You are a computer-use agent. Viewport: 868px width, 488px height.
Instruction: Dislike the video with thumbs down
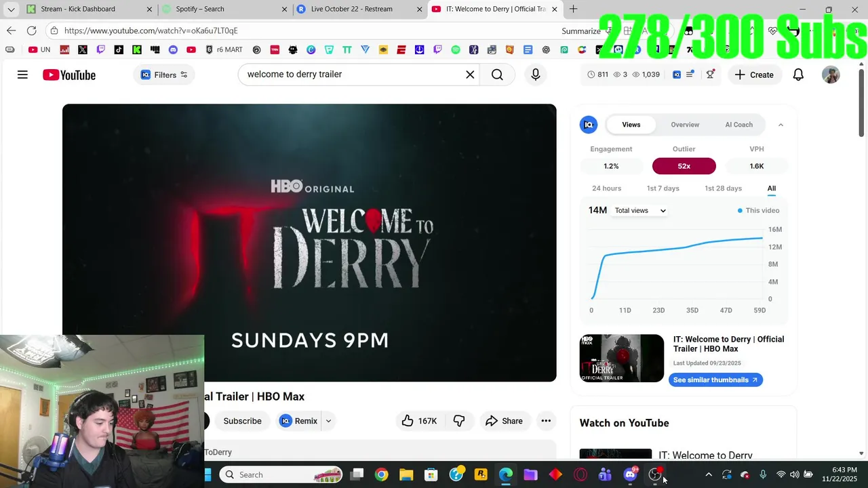coord(459,421)
